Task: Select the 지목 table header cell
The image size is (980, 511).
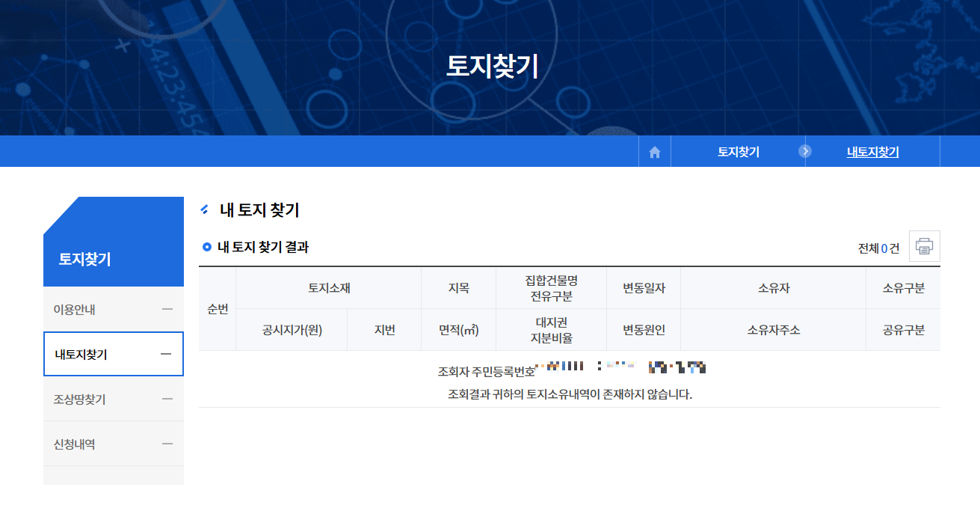Action: tap(458, 287)
